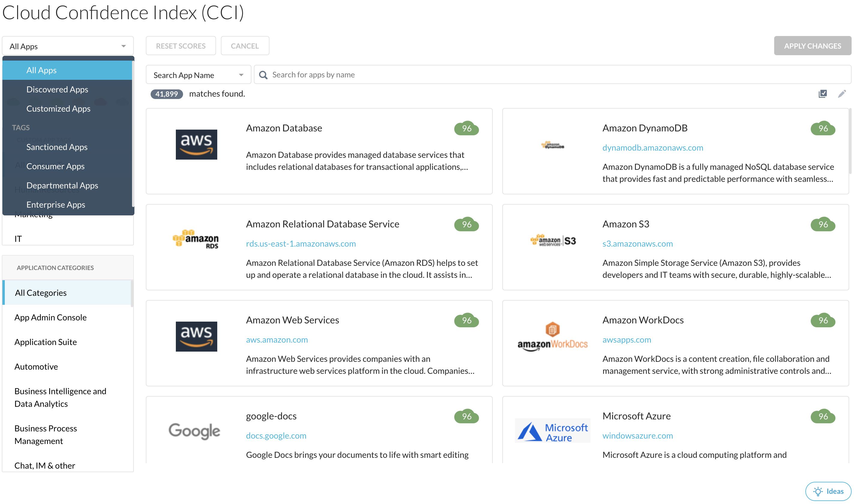Image resolution: width=854 pixels, height=504 pixels.
Task: Select Automotive category
Action: coord(67,367)
